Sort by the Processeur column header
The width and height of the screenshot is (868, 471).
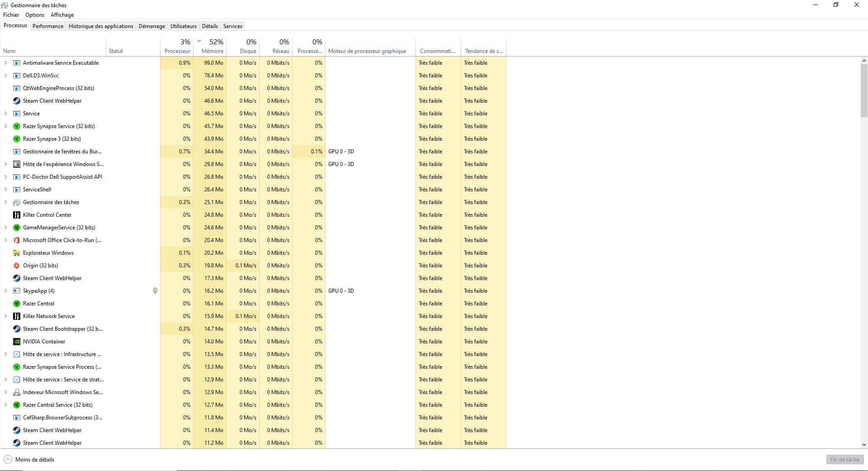177,51
